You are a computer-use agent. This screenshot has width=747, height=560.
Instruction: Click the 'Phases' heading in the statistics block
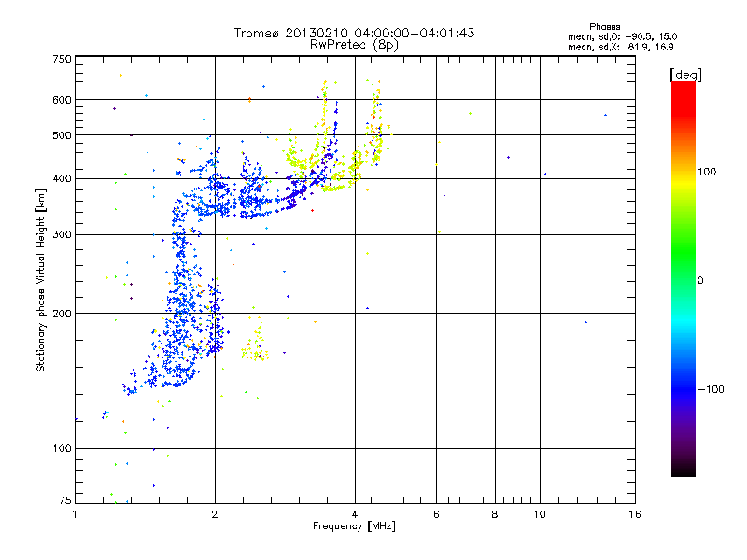click(604, 27)
